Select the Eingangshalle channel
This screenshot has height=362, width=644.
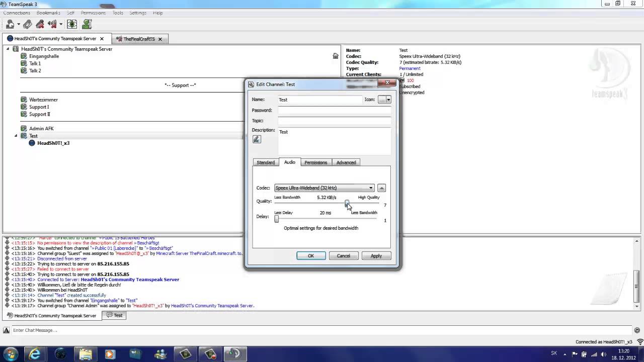pos(44,56)
